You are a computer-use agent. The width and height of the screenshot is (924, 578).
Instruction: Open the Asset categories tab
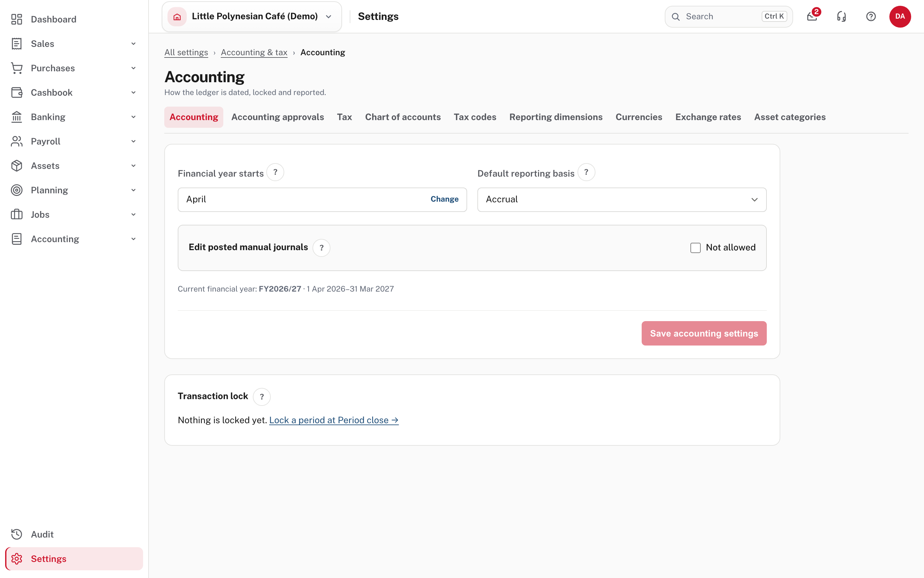tap(790, 117)
